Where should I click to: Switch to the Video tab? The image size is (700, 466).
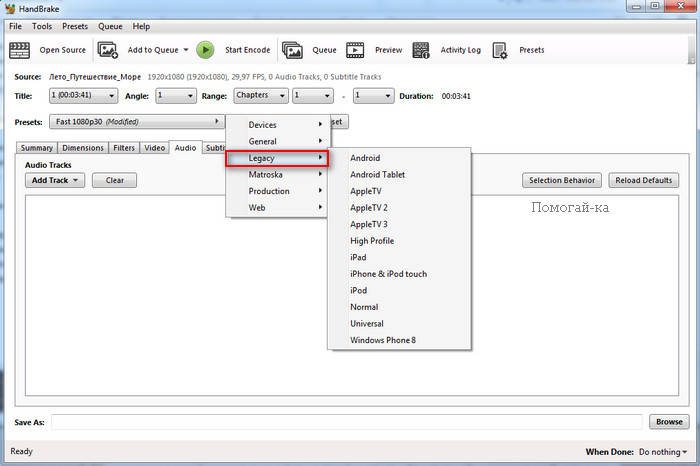point(154,148)
